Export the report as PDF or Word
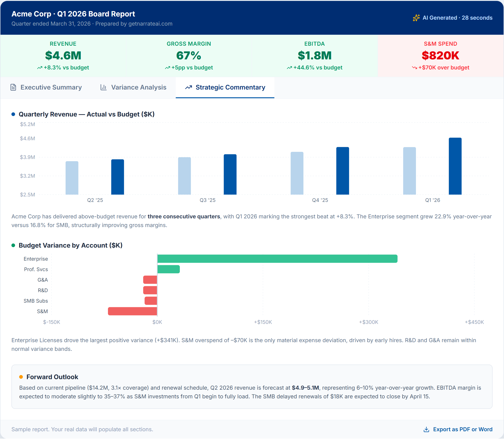Viewport: 504px width, 439px height. point(458,429)
